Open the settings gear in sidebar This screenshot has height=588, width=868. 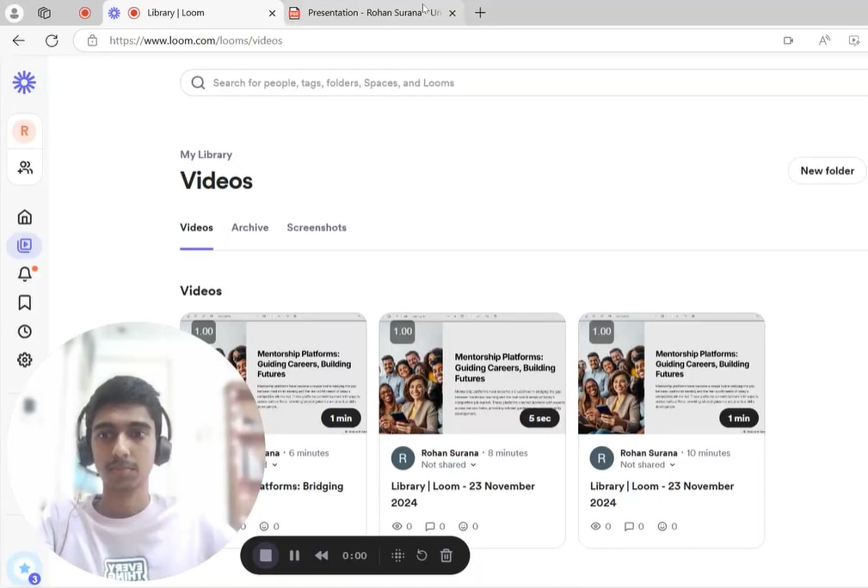click(x=25, y=360)
